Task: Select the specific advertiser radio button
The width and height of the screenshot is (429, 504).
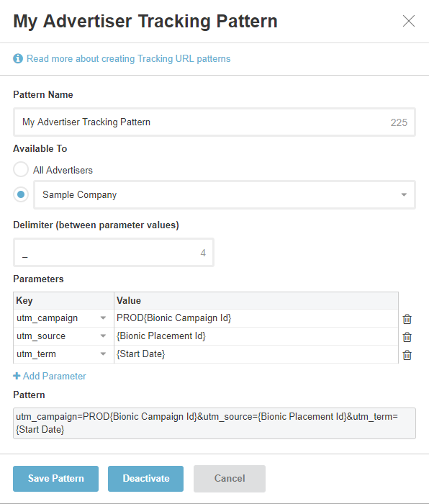Action: 21,194
